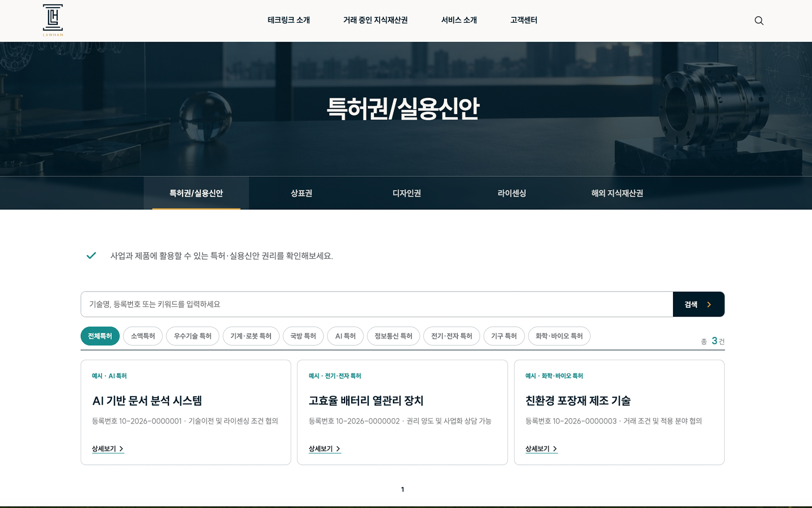Filter by AI 특허 chip

[x=345, y=336]
